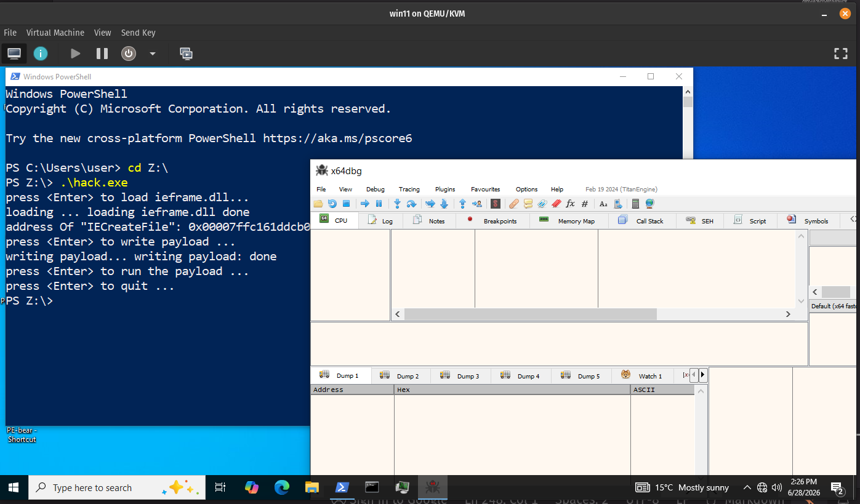
Task: Switch to the Script tab
Action: click(750, 220)
